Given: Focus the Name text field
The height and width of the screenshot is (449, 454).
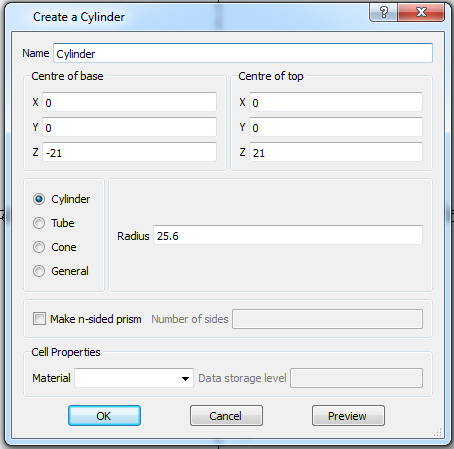Looking at the screenshot, I should (243, 53).
